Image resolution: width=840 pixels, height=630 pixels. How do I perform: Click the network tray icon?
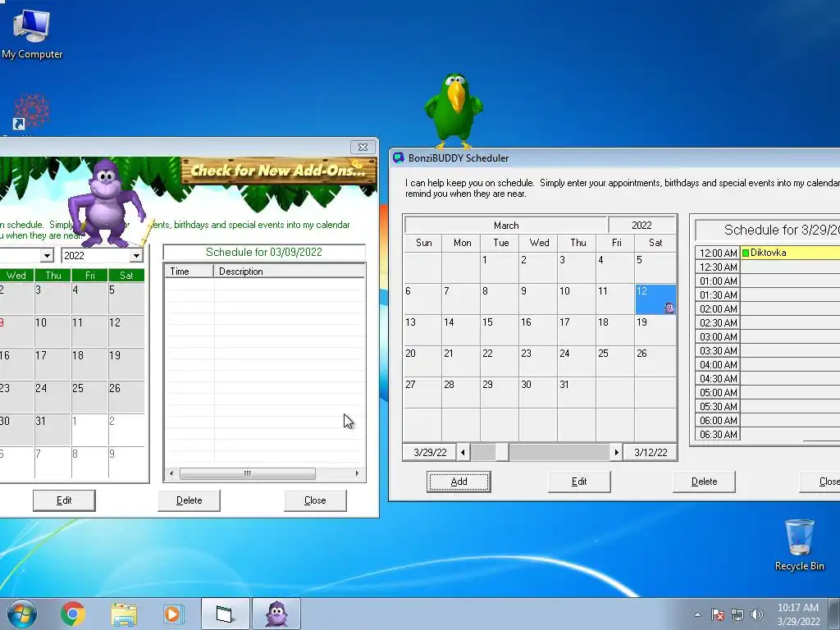pyautogui.click(x=737, y=614)
